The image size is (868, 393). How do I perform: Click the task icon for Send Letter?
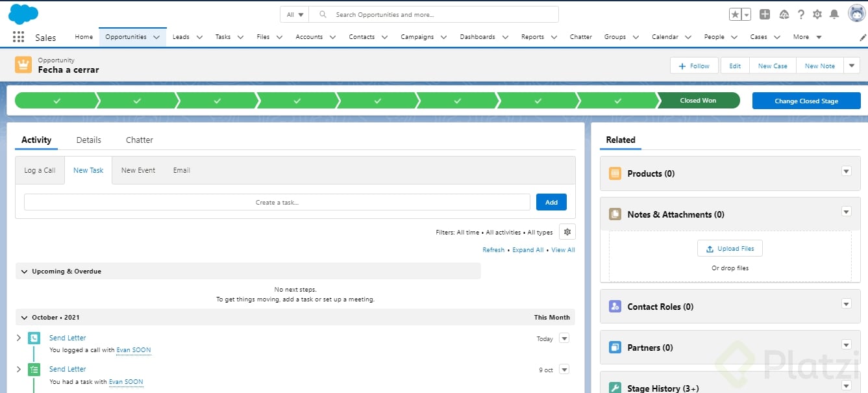pos(34,370)
